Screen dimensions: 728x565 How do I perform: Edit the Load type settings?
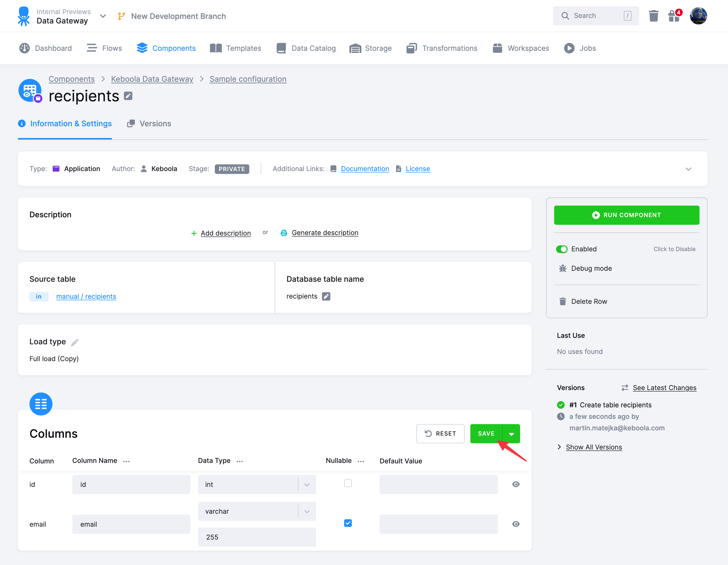click(75, 342)
